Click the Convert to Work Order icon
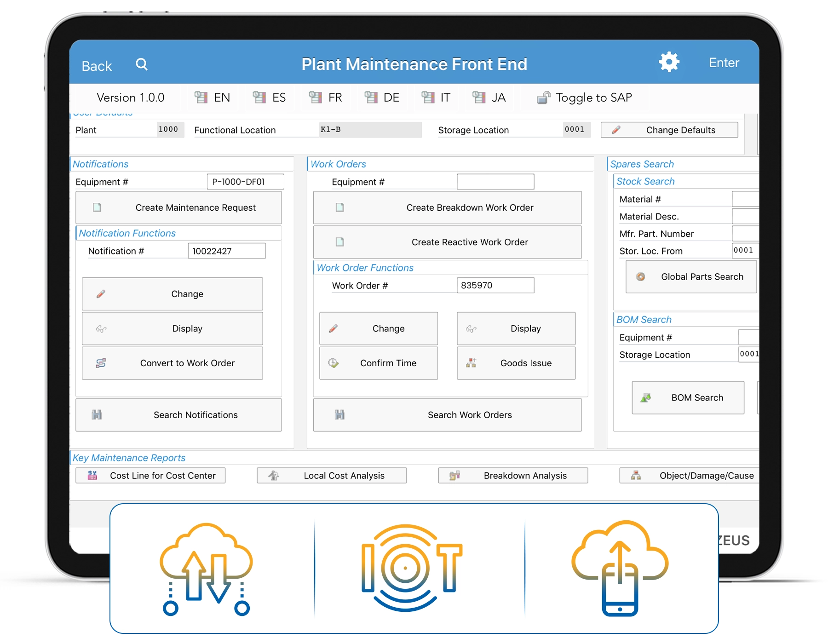The height and width of the screenshot is (644, 828). [101, 363]
